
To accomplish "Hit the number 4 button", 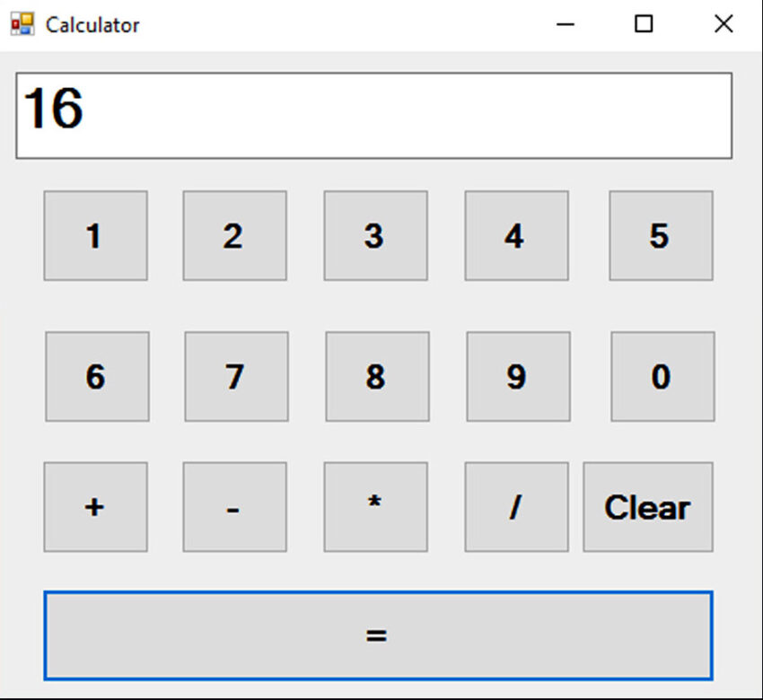I will 516,235.
